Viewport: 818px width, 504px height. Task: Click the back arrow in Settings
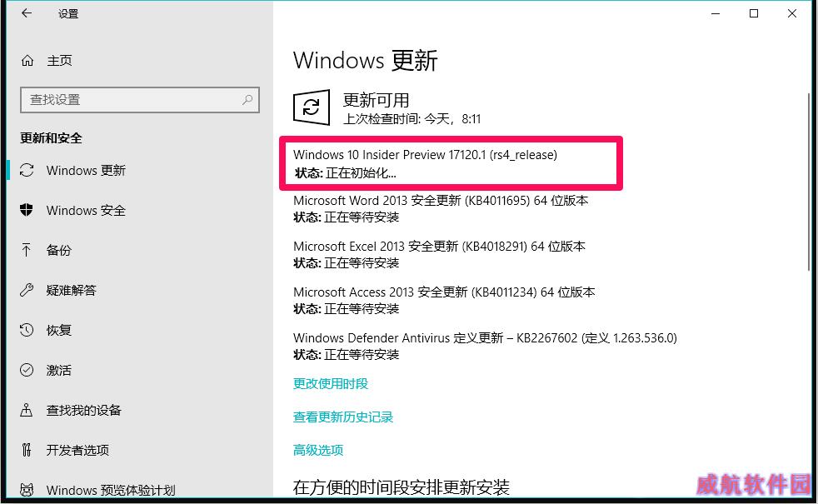(x=27, y=13)
